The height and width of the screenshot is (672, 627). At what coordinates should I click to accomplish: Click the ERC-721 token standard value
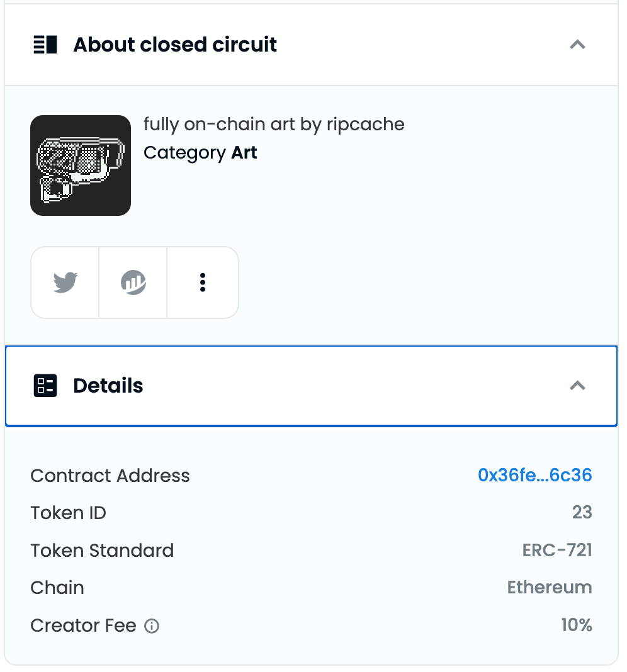pos(557,551)
